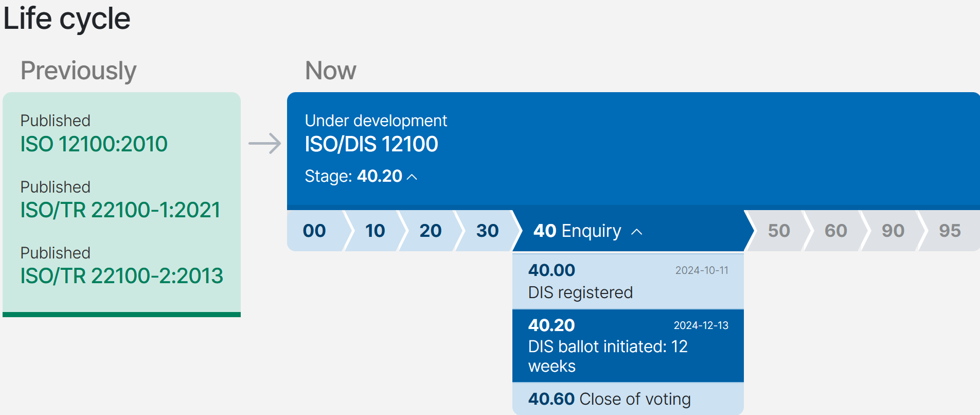Select stage 60 in the lifecycle timeline

click(834, 231)
